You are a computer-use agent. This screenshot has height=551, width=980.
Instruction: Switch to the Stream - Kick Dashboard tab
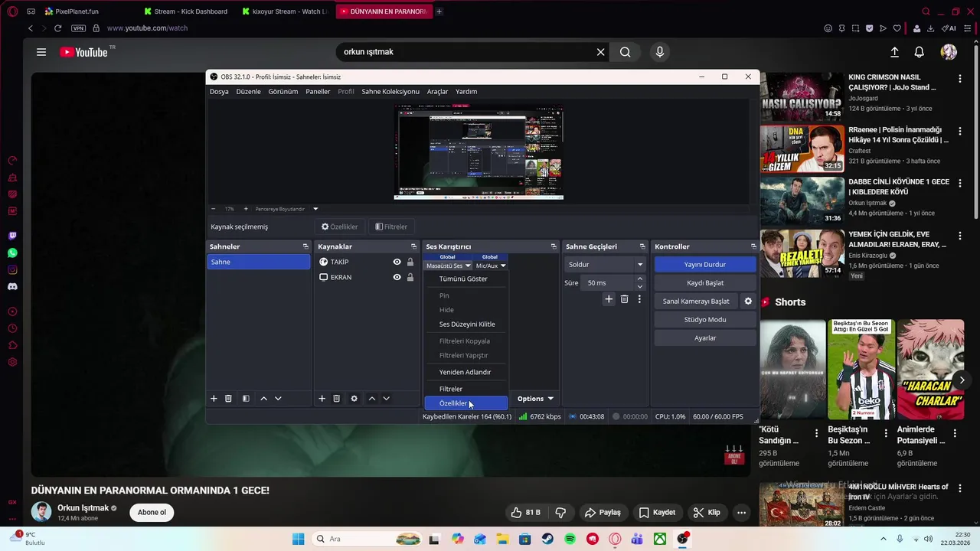point(185,11)
